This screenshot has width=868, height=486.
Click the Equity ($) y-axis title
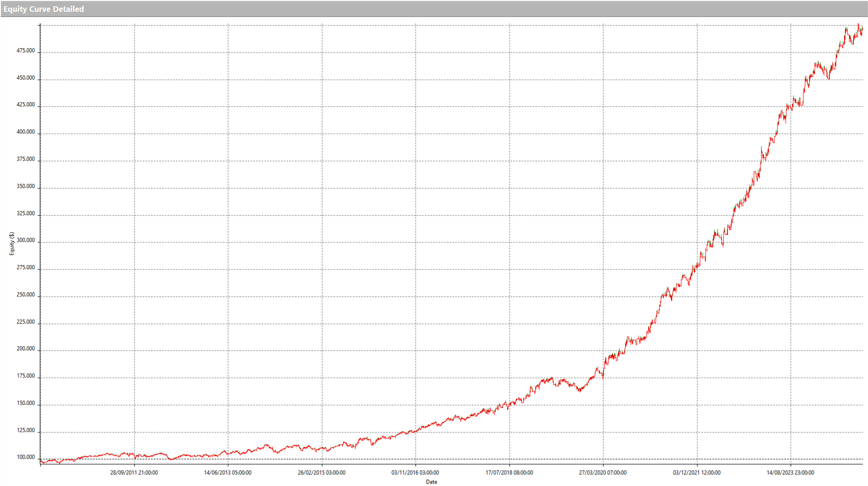pos(12,243)
